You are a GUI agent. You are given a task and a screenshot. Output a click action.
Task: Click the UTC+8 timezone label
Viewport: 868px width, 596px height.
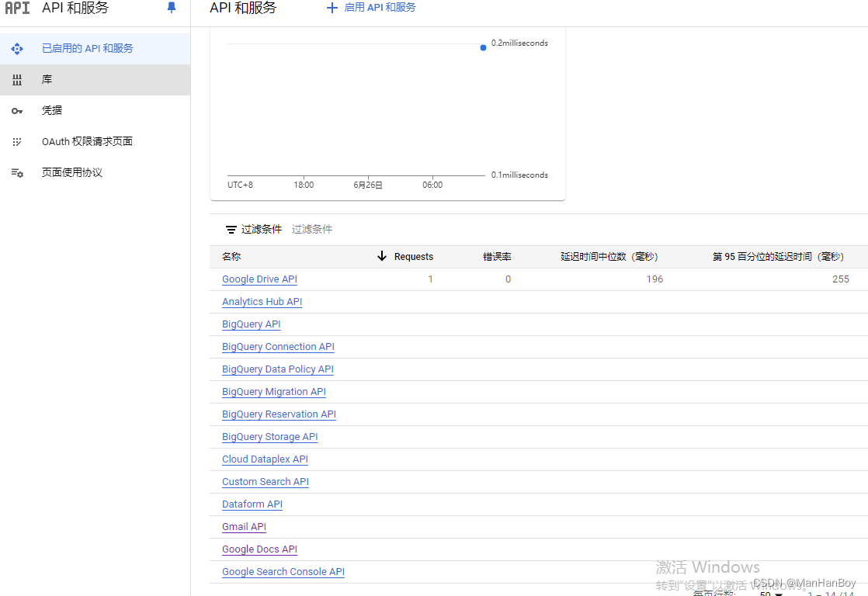coord(240,185)
